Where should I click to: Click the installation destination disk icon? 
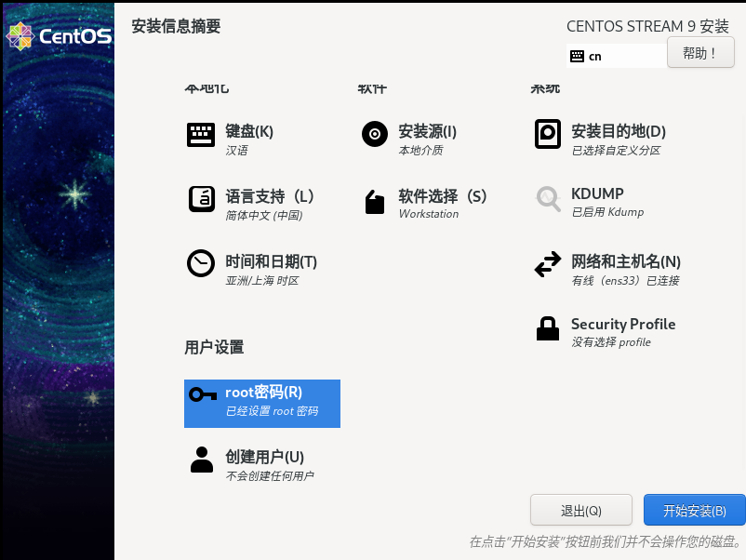[x=548, y=134]
